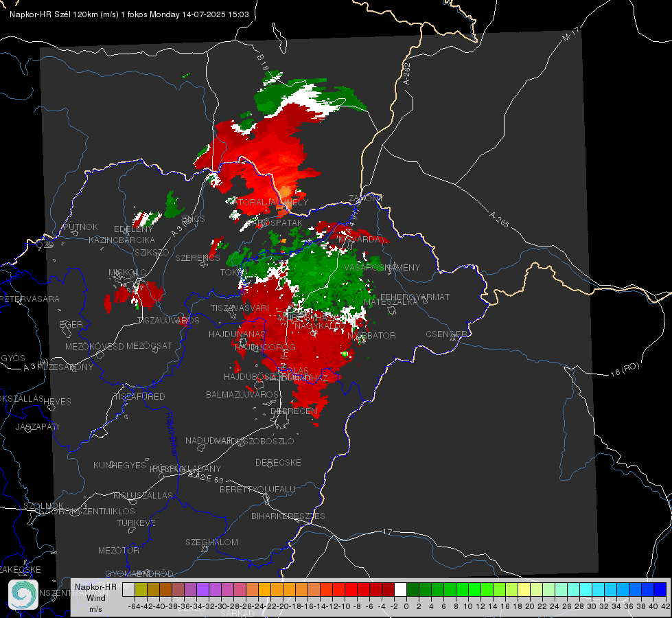Click the NAGYKÁLLÓ town label
This screenshot has width=672, height=618.
tap(320, 326)
